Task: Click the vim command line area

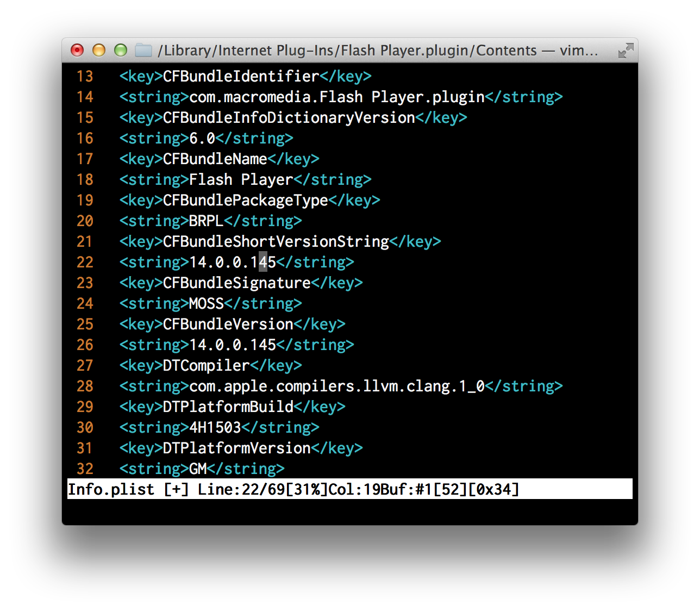Action: [x=350, y=510]
